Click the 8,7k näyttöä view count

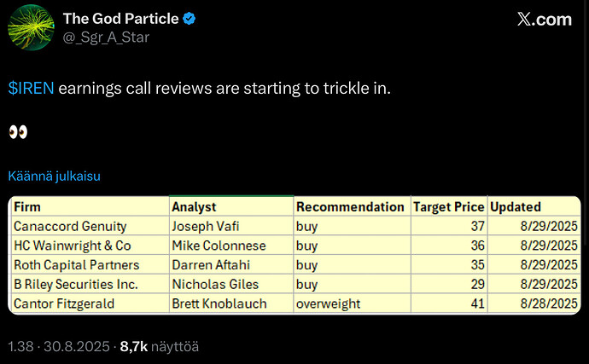[160, 347]
